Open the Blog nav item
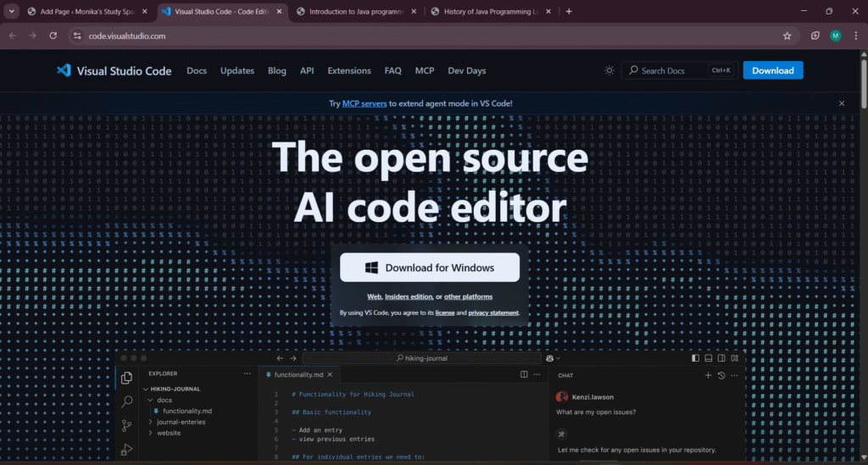The height and width of the screenshot is (465, 868). pyautogui.click(x=277, y=71)
